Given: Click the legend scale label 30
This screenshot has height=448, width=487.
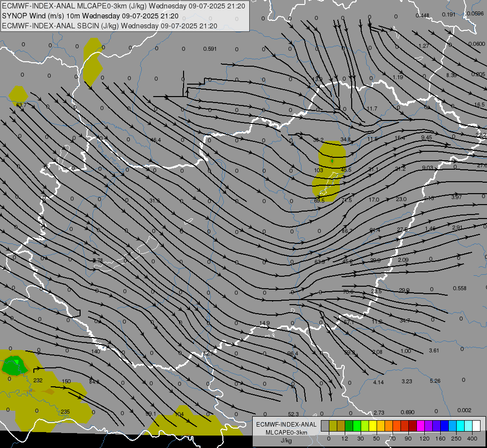Looking at the screenshot, I should point(361,439).
